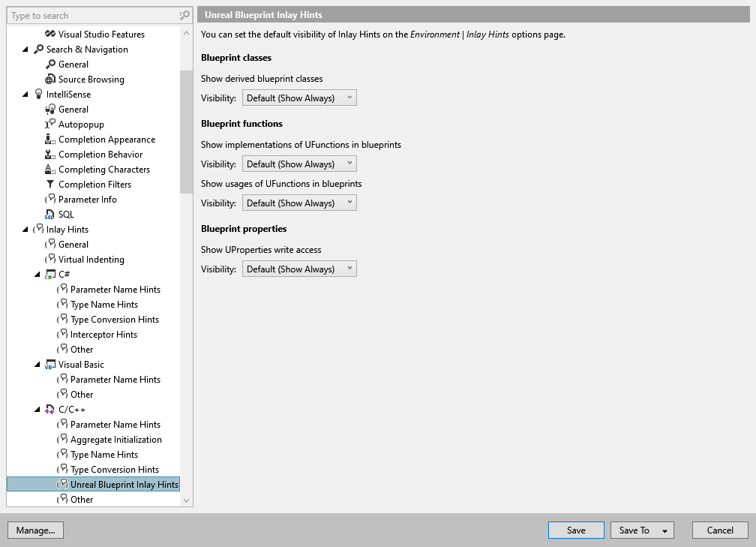Click the Save button
Image resolution: width=756 pixels, height=547 pixels.
(576, 530)
